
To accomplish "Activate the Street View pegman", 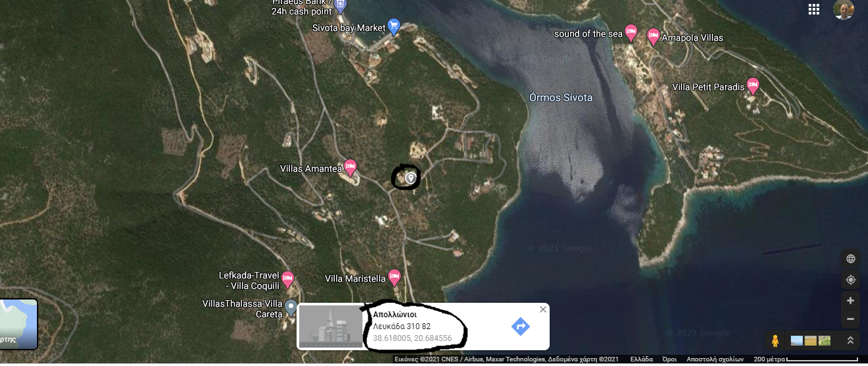I will click(775, 340).
